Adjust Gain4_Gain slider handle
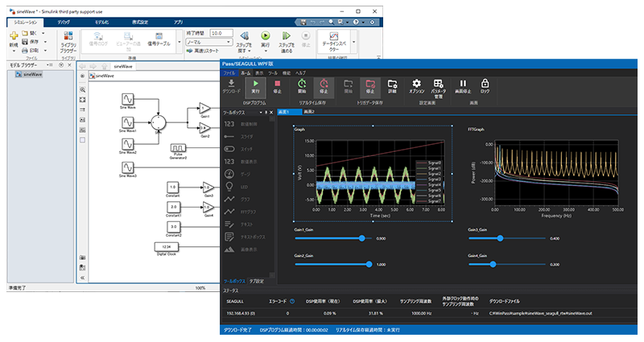Viewport: 644px width, 342px height. point(493,265)
